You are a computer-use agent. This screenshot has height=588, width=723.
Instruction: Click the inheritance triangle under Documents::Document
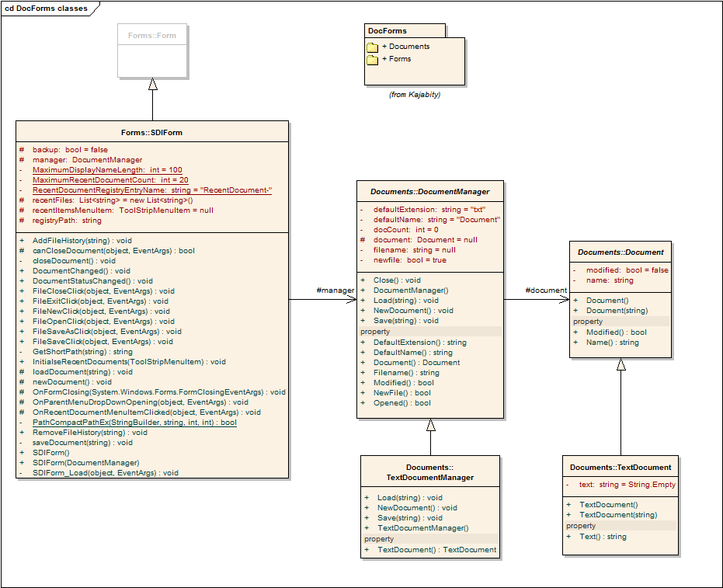(620, 364)
